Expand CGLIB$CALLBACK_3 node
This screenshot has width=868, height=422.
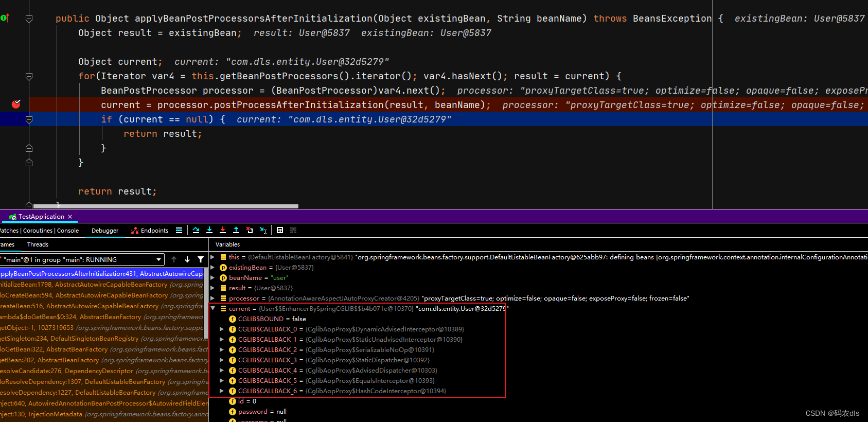(222, 360)
